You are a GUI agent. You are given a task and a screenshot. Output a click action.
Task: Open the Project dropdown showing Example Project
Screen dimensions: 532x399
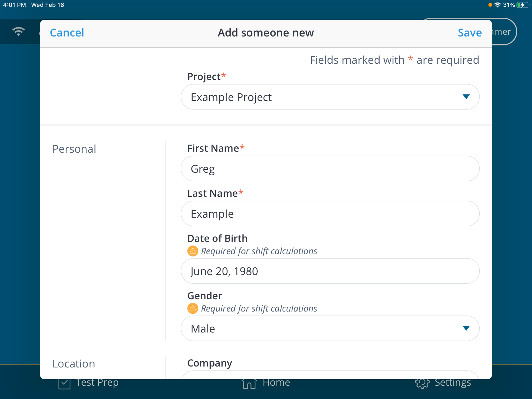pos(330,97)
